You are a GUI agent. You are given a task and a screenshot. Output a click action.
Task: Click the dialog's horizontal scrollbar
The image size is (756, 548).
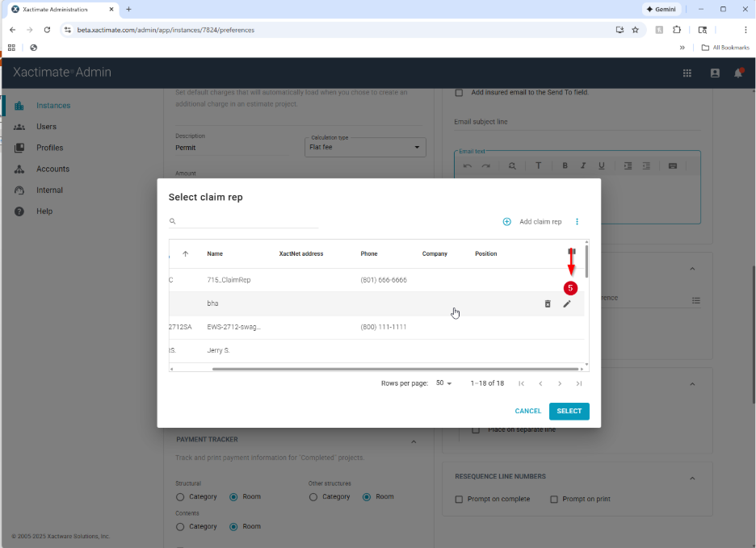click(395, 369)
